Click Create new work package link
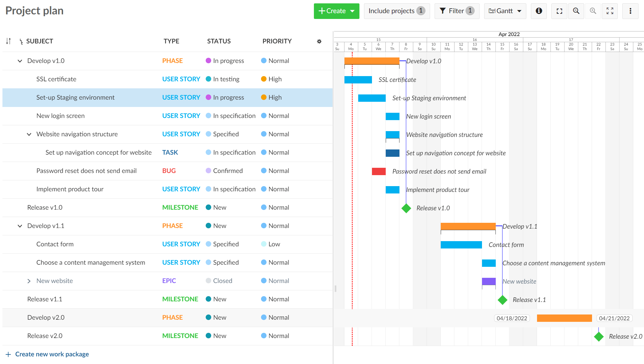The height and width of the screenshot is (364, 644). [52, 354]
